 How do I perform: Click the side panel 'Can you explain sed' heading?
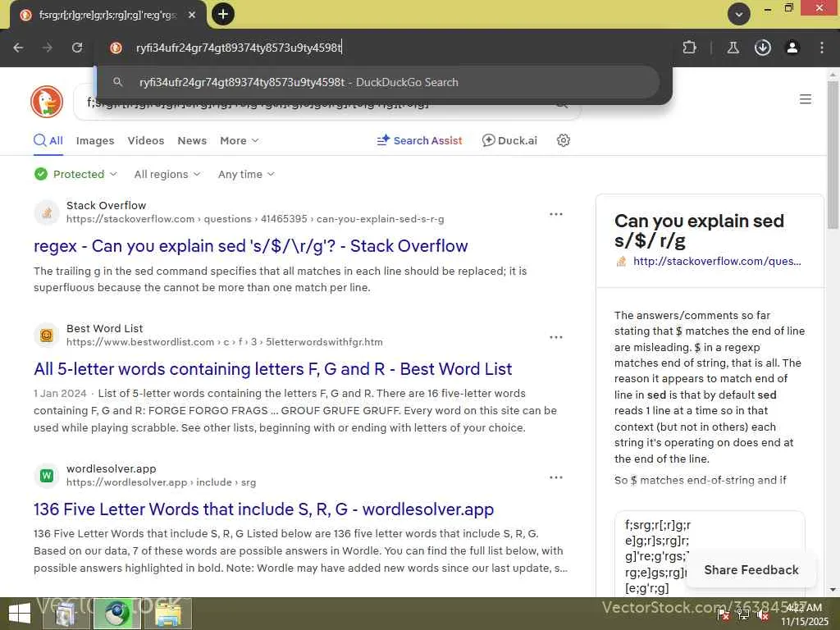pyautogui.click(x=699, y=231)
